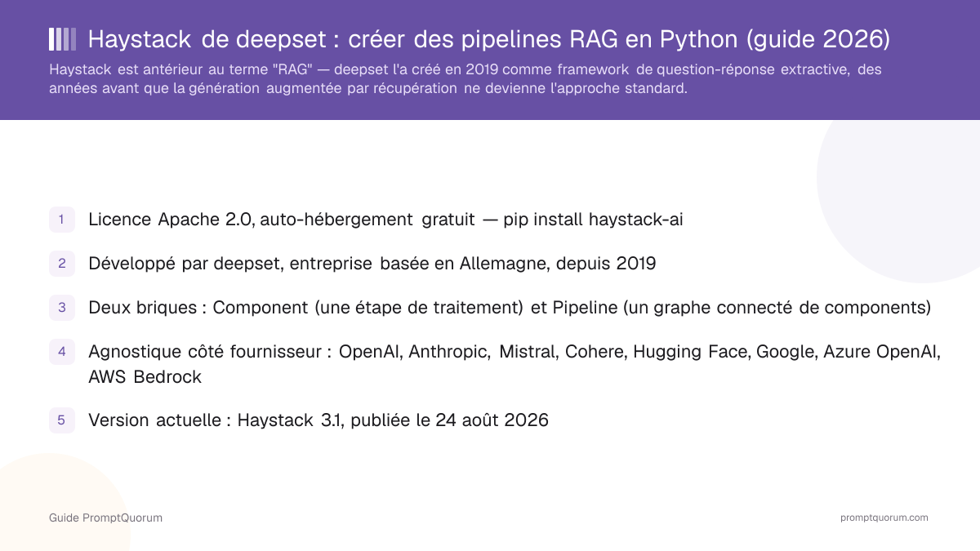Screen dimensions: 980x551
Task: Click number badge 2 beside Développé par deepset
Action: pyautogui.click(x=62, y=264)
